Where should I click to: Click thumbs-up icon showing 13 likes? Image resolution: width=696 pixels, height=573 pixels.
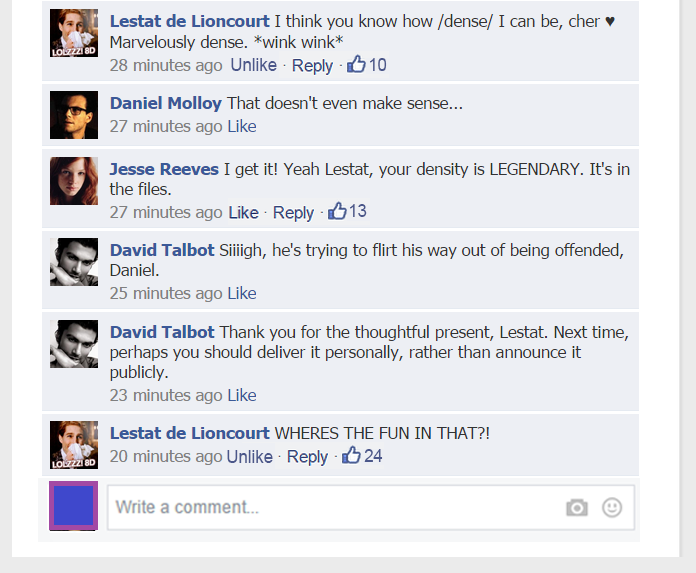pyautogui.click(x=338, y=211)
